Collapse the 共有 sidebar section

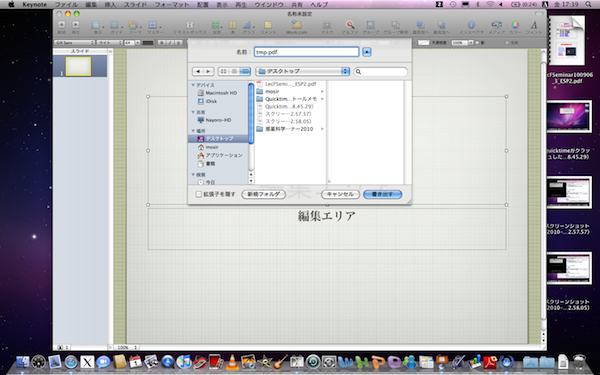point(193,112)
